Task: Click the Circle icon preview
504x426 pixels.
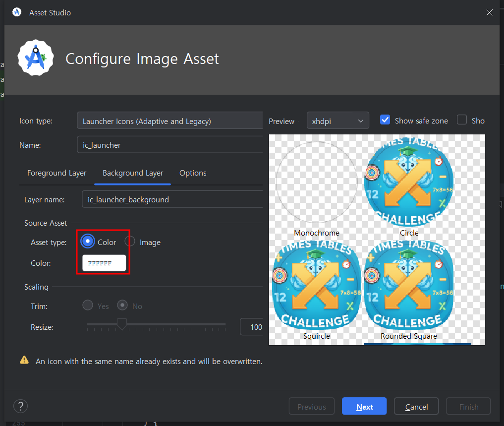Action: pos(409,182)
